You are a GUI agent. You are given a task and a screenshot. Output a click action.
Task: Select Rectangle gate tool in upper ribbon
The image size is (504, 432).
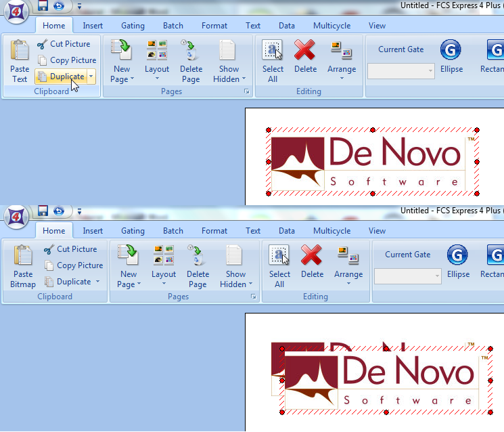coord(492,56)
